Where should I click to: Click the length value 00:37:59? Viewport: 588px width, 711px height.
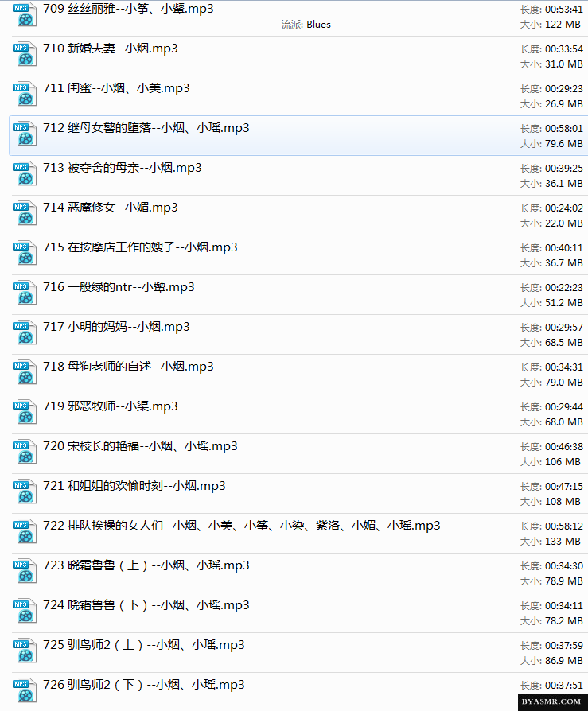pyautogui.click(x=564, y=646)
